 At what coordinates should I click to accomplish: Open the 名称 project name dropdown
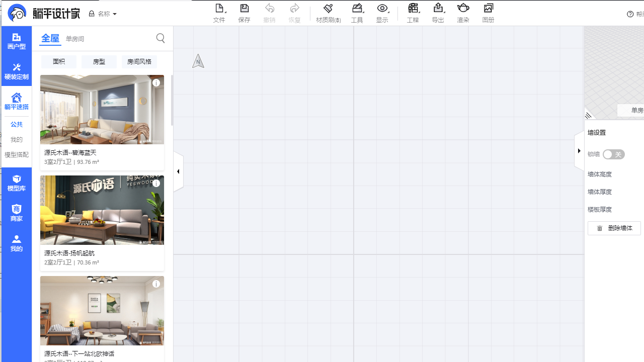[x=103, y=14]
